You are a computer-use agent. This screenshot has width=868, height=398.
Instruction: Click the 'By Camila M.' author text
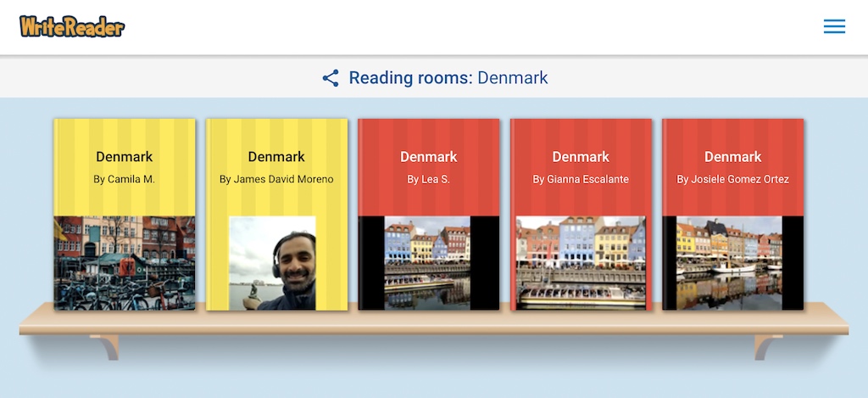(125, 180)
